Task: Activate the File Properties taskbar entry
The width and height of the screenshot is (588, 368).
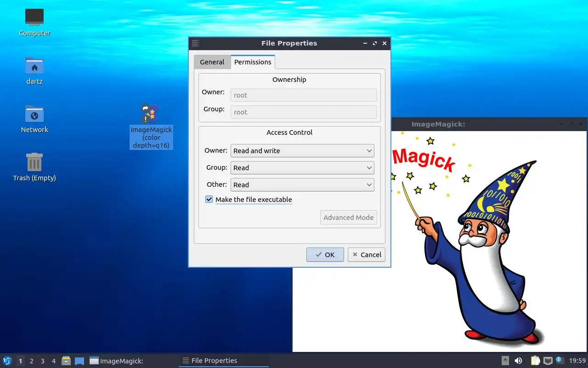Action: pos(224,361)
